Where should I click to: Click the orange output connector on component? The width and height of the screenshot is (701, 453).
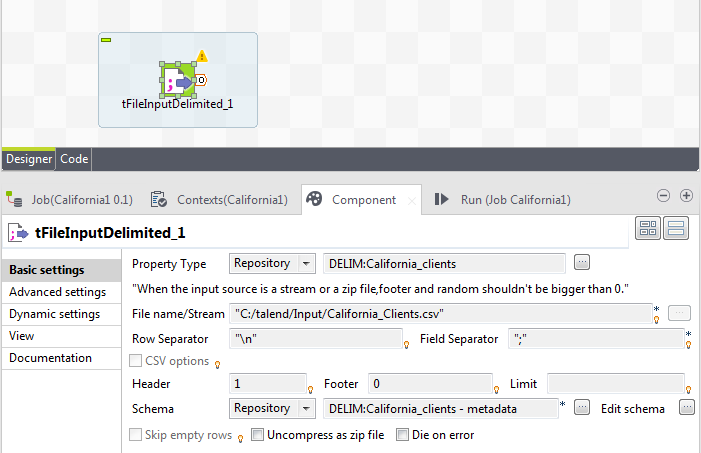click(201, 80)
